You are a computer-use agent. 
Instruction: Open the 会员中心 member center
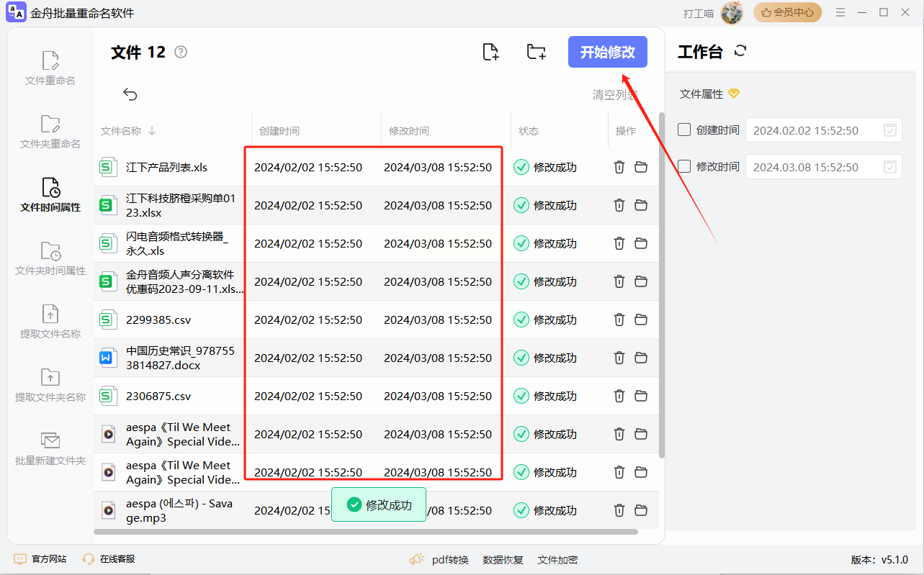(787, 12)
